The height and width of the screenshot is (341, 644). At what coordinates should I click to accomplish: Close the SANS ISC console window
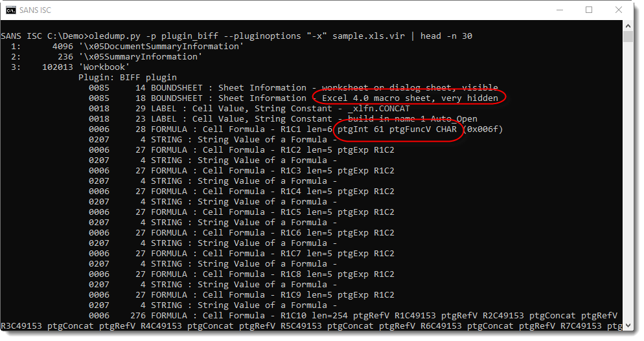[x=619, y=10]
